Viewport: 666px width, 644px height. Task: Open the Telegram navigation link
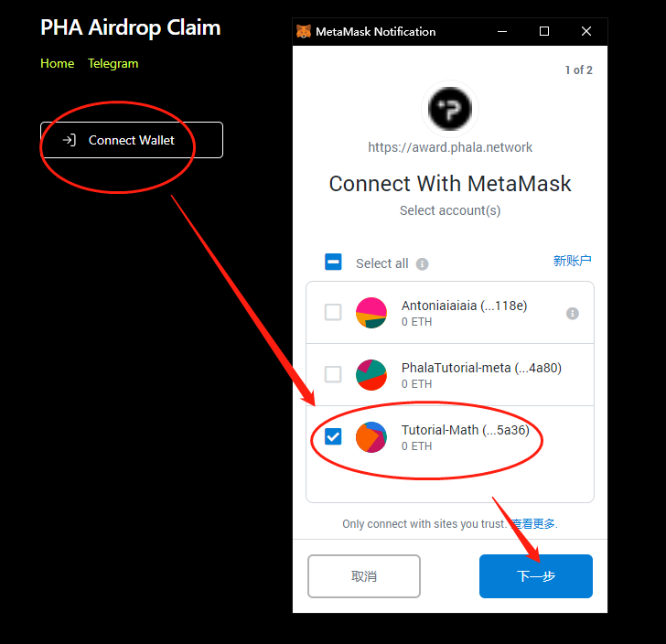click(113, 64)
